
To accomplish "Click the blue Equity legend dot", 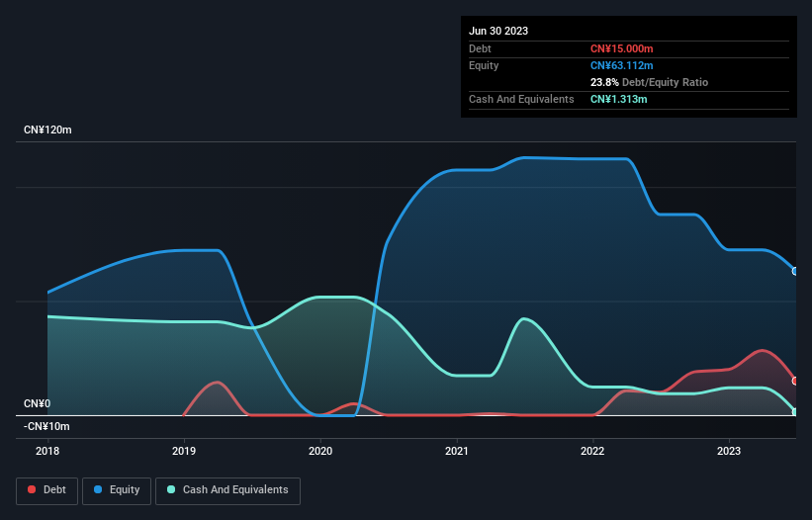I will click(x=98, y=489).
